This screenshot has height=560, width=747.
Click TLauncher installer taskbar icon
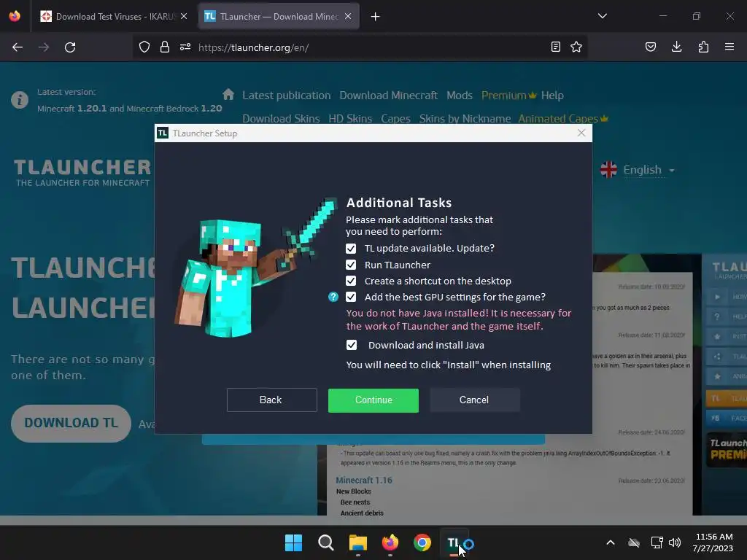[454, 542]
